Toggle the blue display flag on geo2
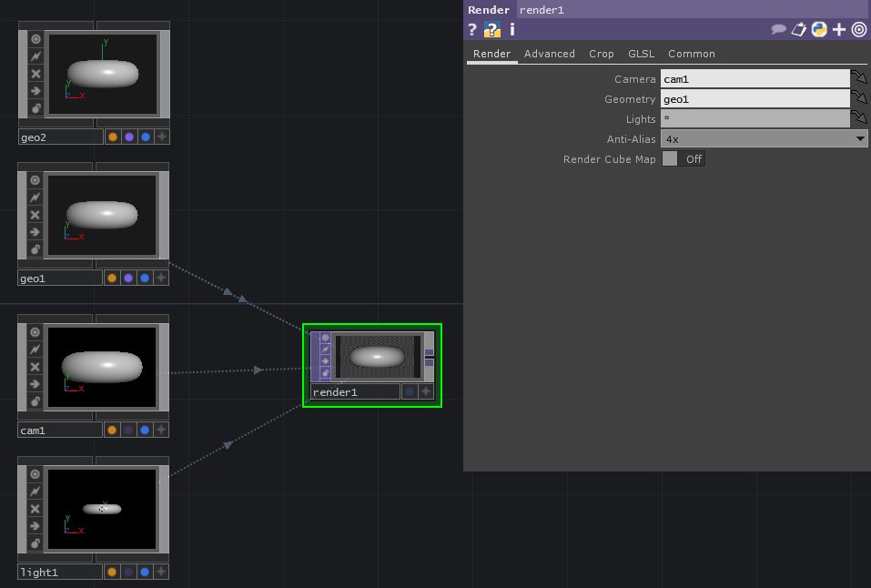The image size is (871, 588). click(145, 137)
